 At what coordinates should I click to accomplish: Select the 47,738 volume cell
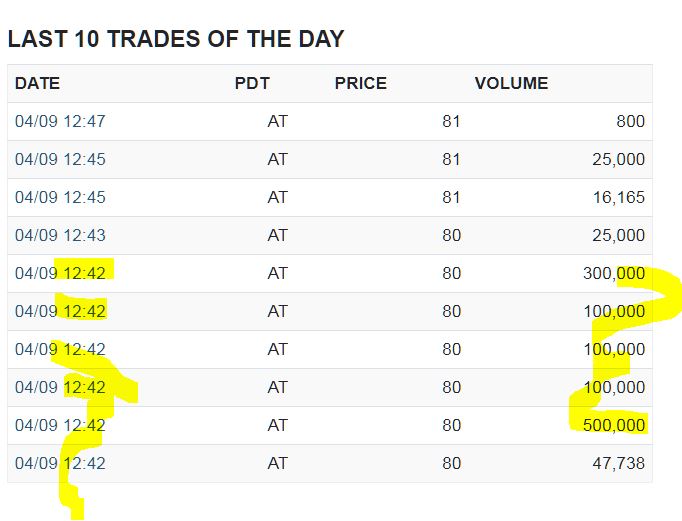pos(618,464)
